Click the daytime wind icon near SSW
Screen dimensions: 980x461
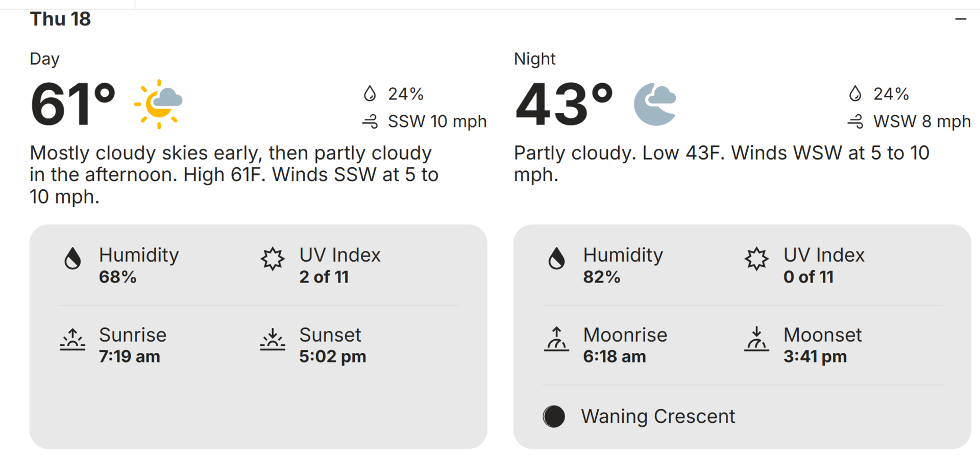tap(370, 121)
